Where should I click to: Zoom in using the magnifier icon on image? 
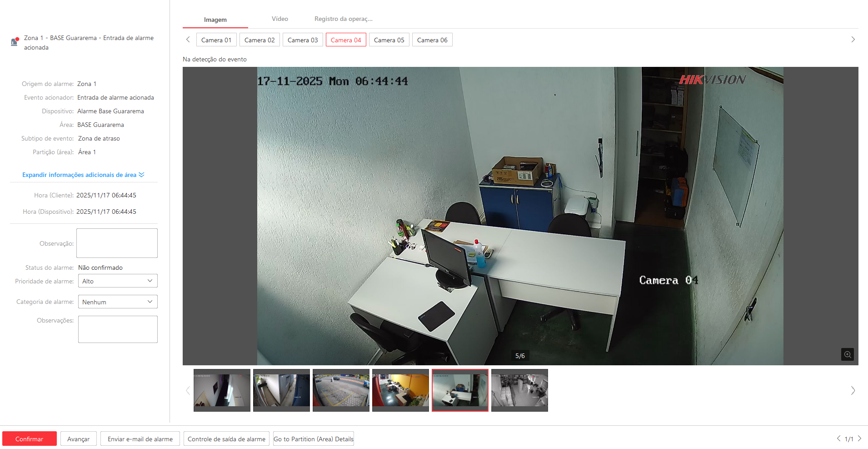(x=847, y=354)
